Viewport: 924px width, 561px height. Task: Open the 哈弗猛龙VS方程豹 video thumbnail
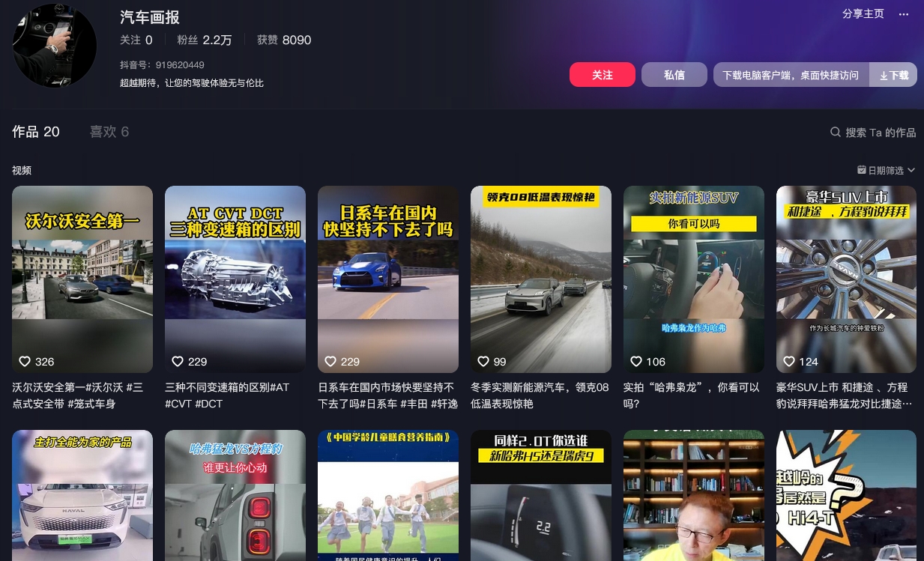[x=235, y=495]
